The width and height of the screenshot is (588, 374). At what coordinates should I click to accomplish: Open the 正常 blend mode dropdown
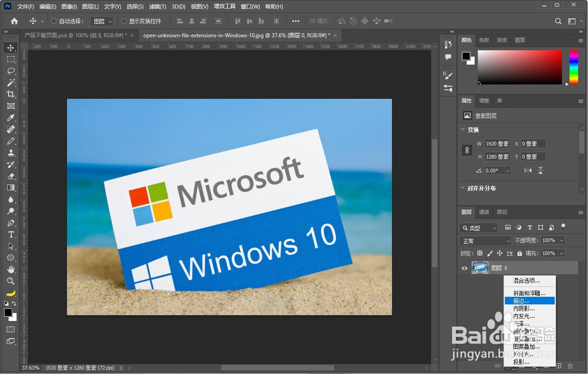[486, 241]
